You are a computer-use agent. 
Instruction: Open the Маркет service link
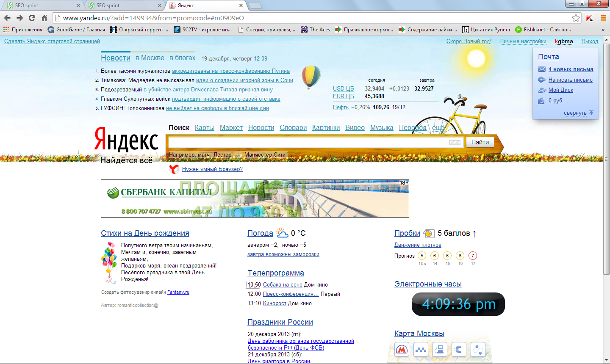point(231,127)
